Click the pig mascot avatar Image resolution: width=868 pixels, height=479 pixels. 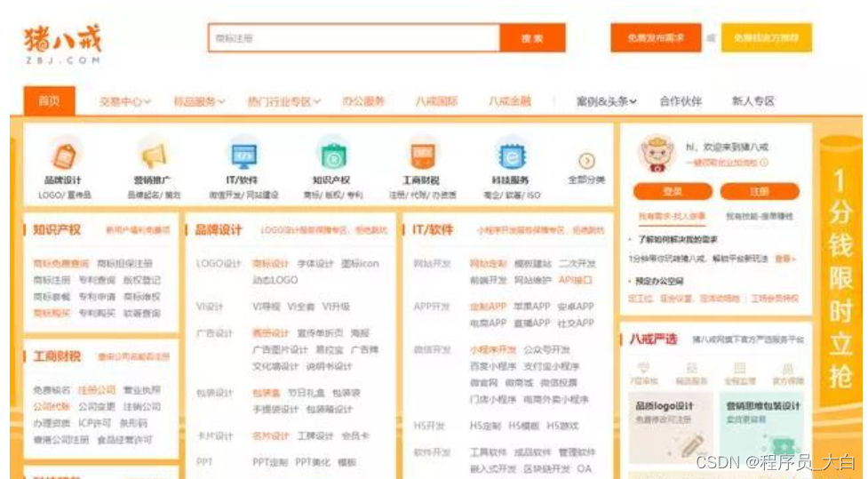[657, 154]
